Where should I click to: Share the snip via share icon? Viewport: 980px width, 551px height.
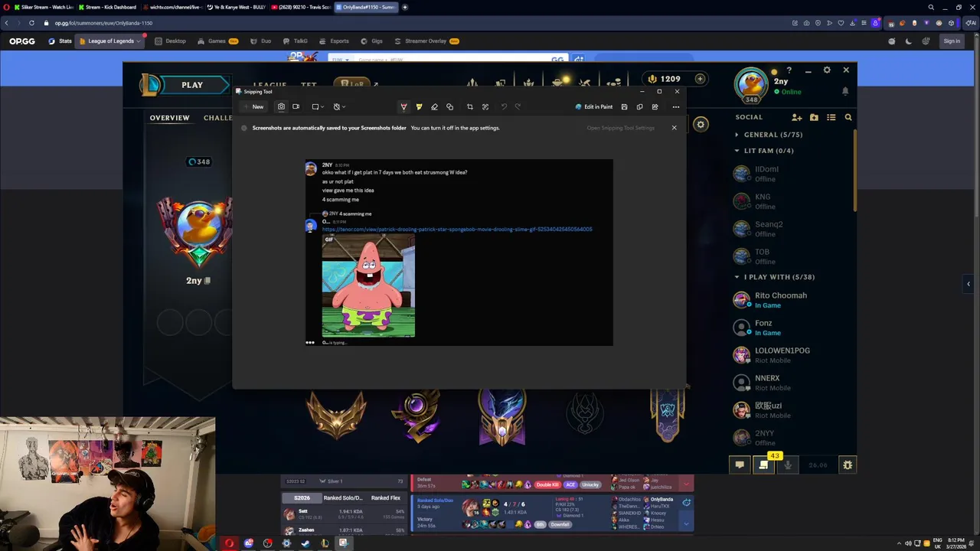[x=655, y=107]
